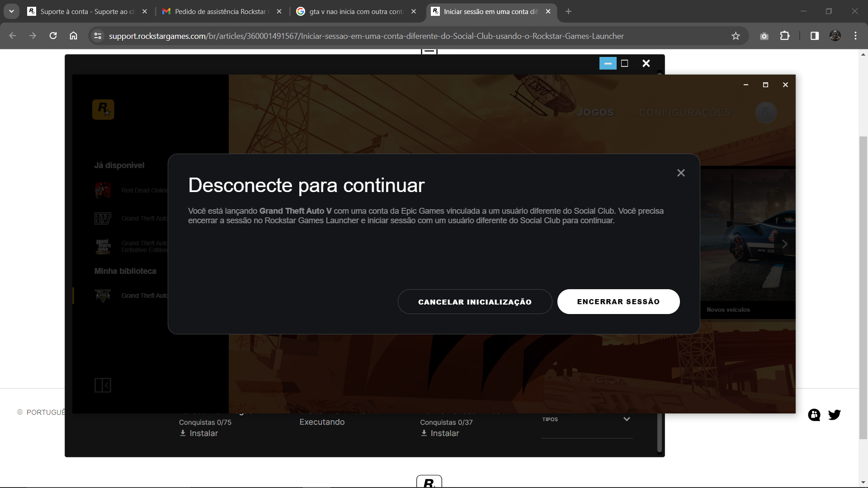
Task: Click Instalar under Conquistas 0/75
Action: pyautogui.click(x=199, y=433)
